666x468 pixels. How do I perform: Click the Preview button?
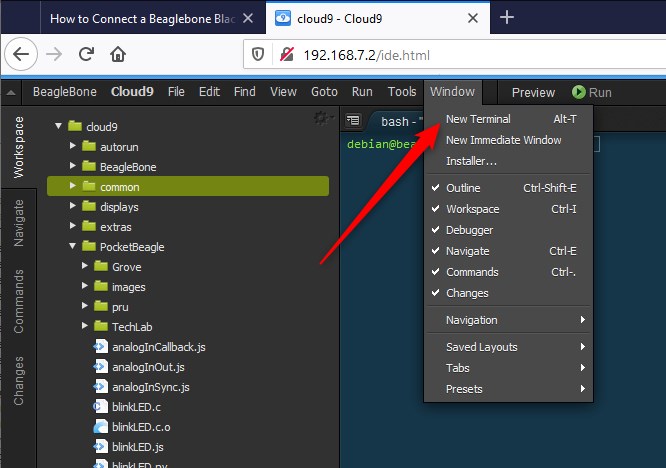pyautogui.click(x=533, y=92)
